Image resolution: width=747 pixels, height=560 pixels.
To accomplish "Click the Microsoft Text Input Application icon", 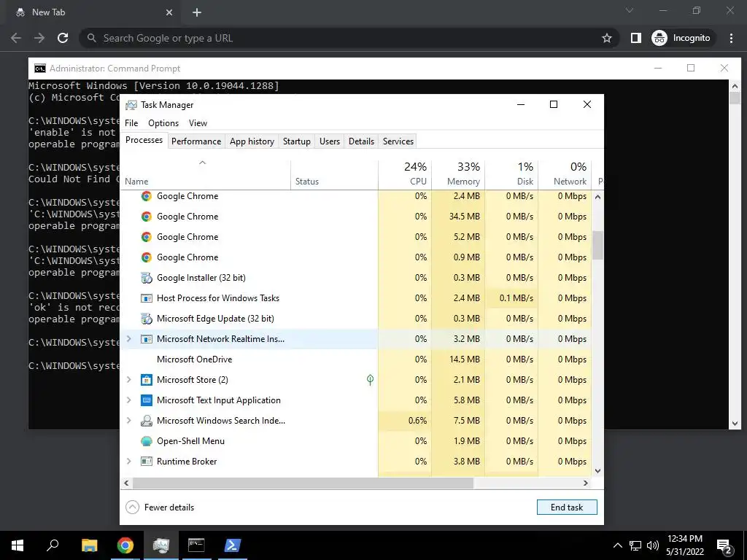I will 146,400.
